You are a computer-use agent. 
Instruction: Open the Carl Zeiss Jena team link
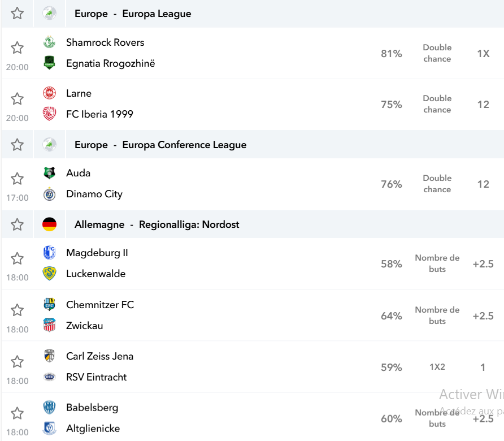99,356
